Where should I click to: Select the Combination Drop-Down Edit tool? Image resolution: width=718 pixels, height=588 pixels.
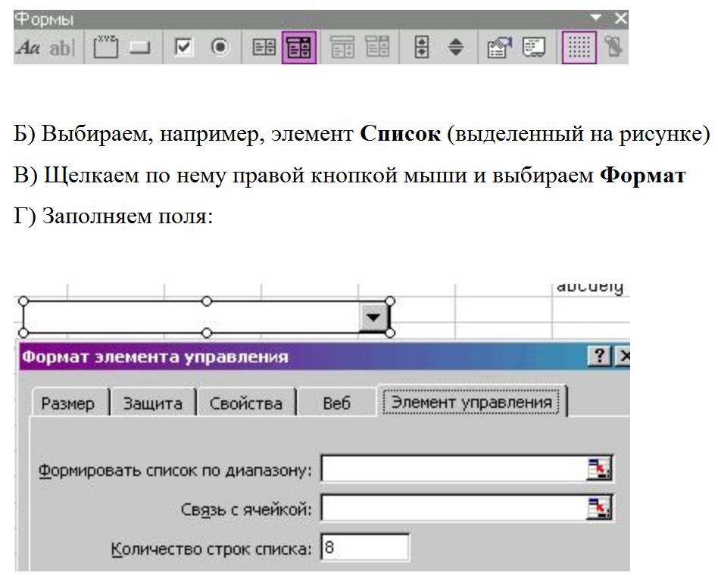[x=377, y=47]
